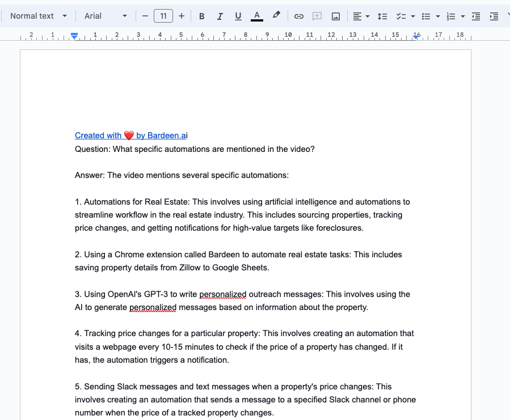Click the font size field showing 11

(163, 16)
